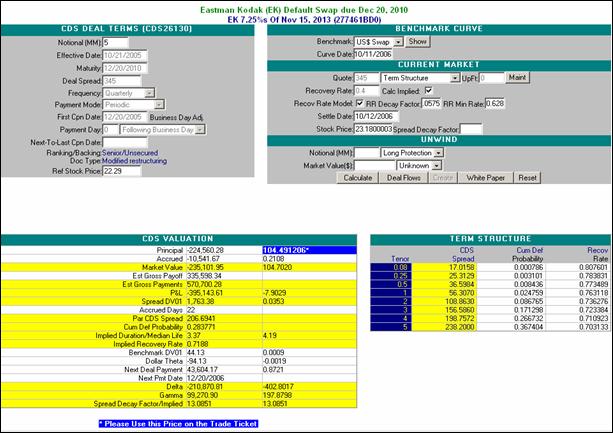This screenshot has height=433, width=613.
Task: Click Gamma value 99,270.90
Action: [202, 395]
